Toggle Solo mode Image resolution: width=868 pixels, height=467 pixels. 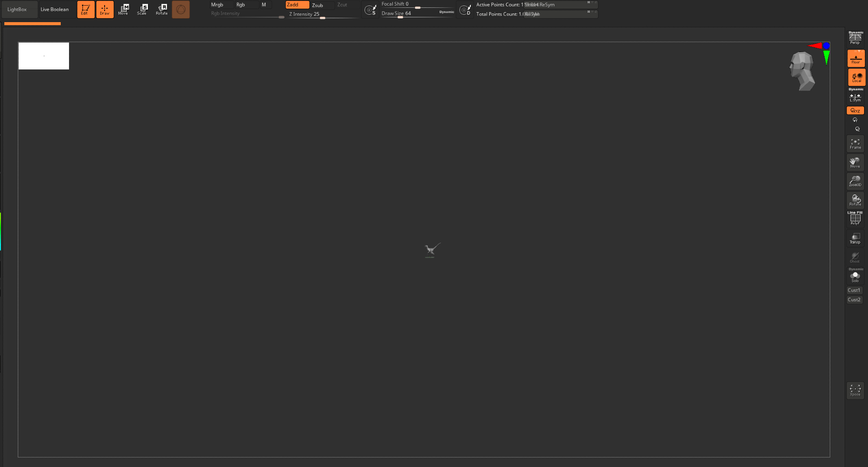pyautogui.click(x=855, y=275)
